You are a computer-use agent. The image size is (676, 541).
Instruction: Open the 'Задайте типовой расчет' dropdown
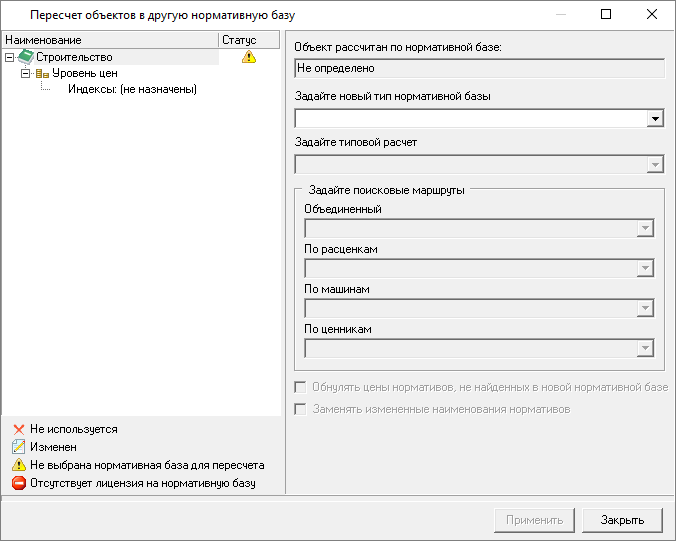click(x=655, y=165)
